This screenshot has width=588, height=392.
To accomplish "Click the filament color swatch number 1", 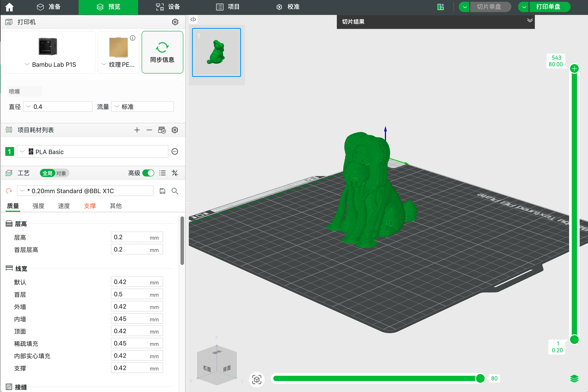I will [9, 151].
